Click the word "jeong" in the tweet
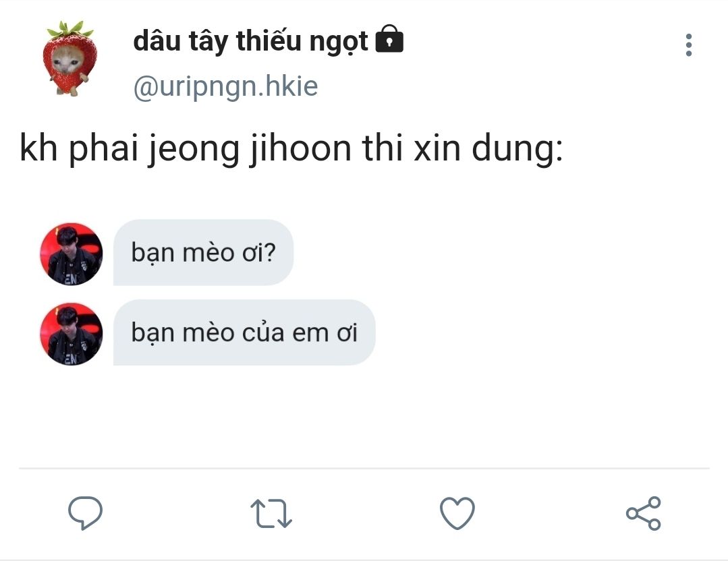The height and width of the screenshot is (561, 728). [193, 148]
